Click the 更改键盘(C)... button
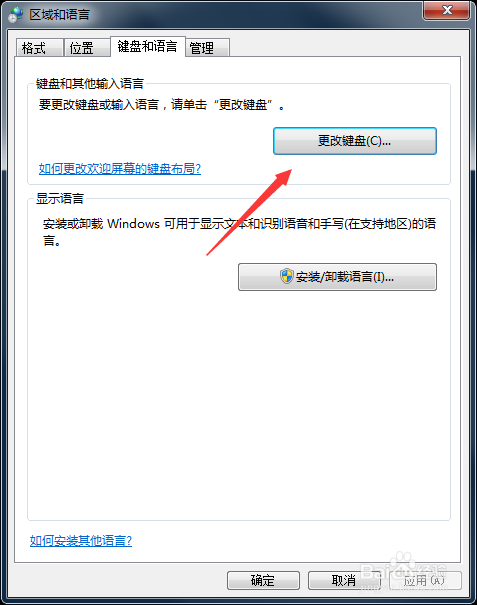This screenshot has width=477, height=605. coord(355,141)
